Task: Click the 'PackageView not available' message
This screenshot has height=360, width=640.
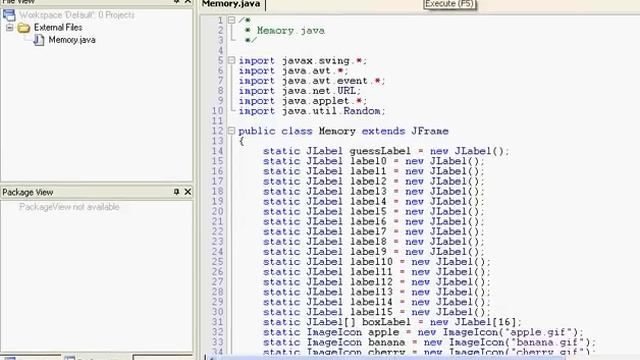Action: pos(69,207)
